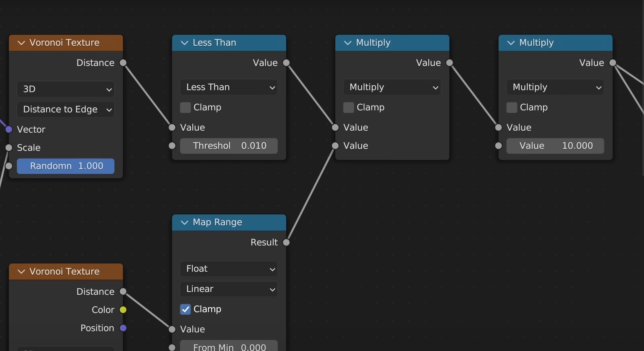Uncheck Clamp in the Map Range node
The height and width of the screenshot is (351, 644).
185,309
